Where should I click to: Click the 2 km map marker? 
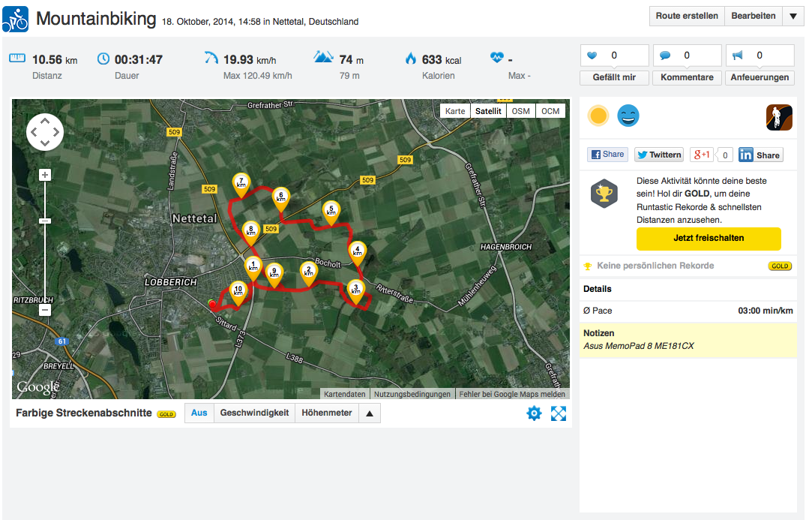point(309,273)
